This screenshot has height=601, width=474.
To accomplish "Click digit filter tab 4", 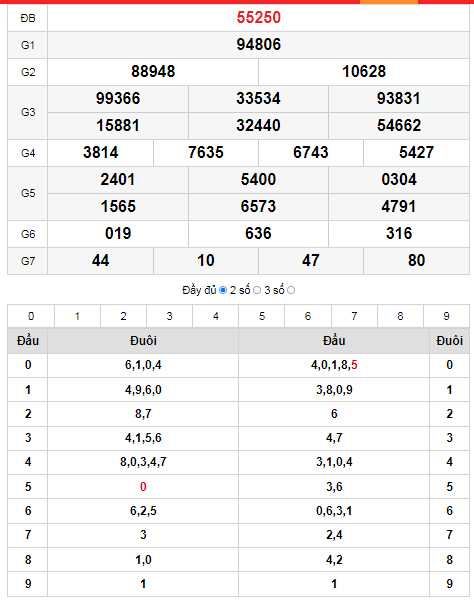I will point(216,316).
